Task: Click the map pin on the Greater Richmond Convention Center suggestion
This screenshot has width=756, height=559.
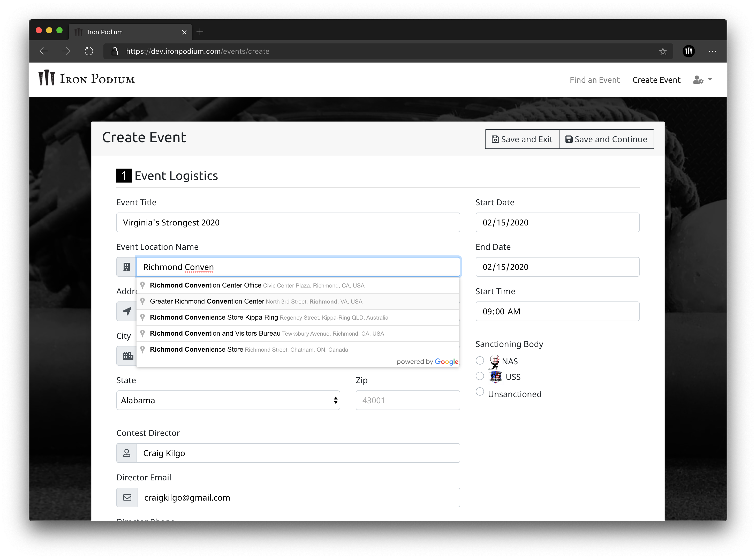Action: coord(142,301)
